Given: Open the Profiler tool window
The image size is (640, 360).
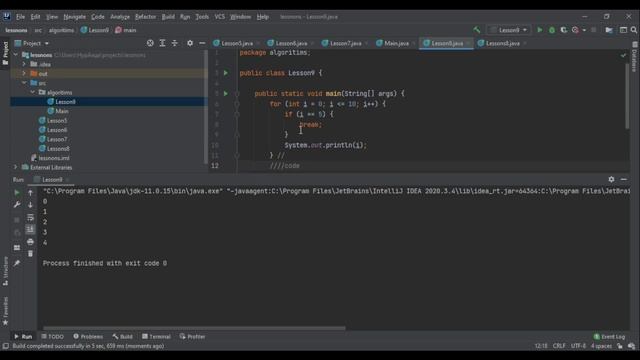Looking at the screenshot, I should pyautogui.click(x=192, y=337).
